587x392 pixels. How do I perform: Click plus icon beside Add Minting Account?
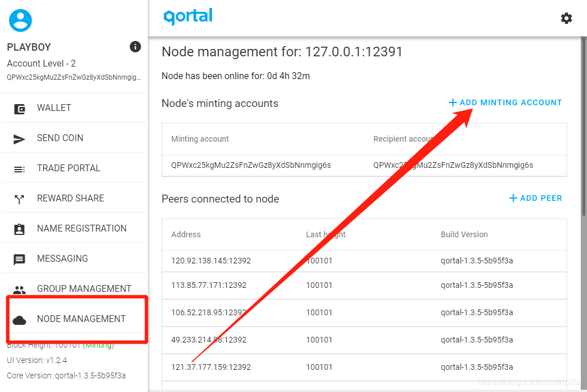point(453,102)
